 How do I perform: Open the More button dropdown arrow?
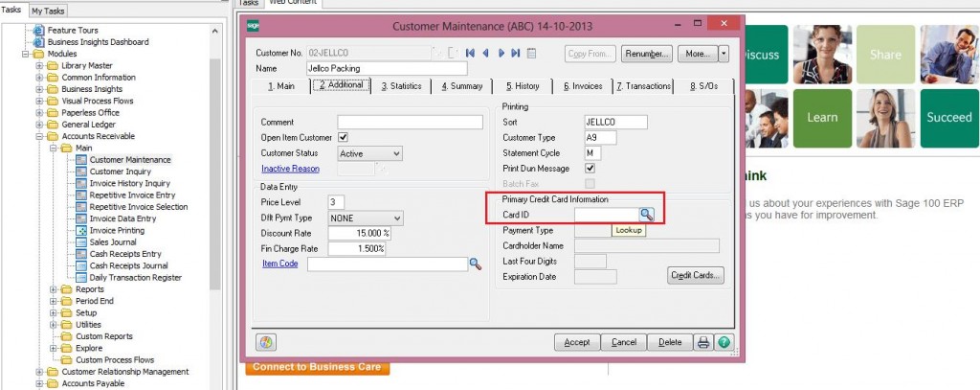(x=724, y=54)
